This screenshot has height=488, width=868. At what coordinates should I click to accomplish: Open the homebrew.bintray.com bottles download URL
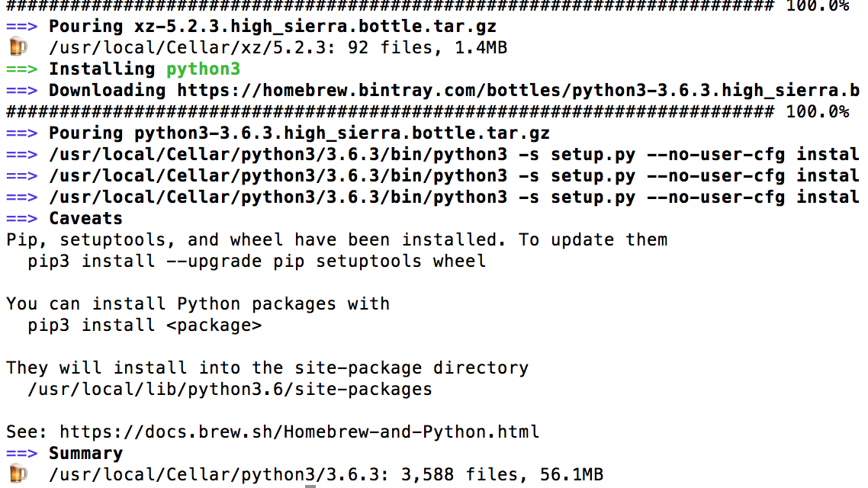pyautogui.click(x=519, y=91)
